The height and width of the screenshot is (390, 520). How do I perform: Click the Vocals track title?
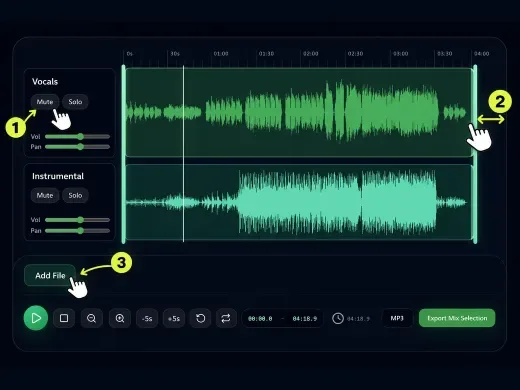tap(45, 82)
